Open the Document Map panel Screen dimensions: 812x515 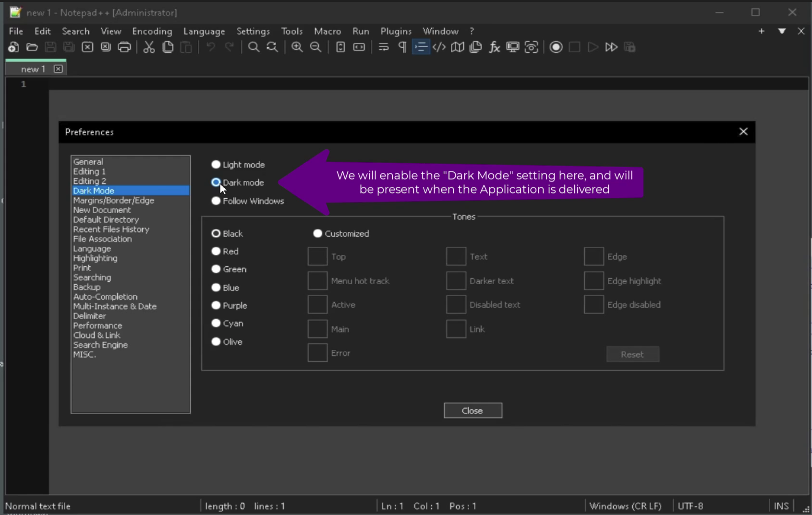(x=458, y=47)
